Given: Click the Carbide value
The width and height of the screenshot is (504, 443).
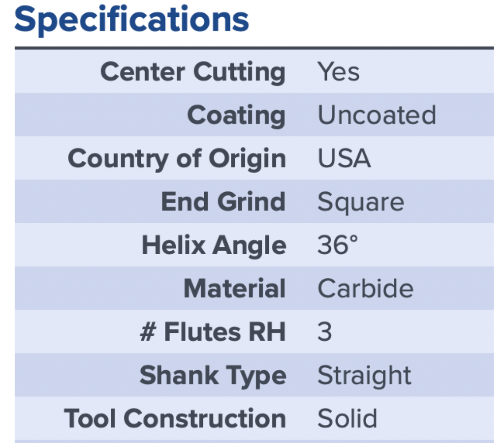Looking at the screenshot, I should [x=366, y=288].
